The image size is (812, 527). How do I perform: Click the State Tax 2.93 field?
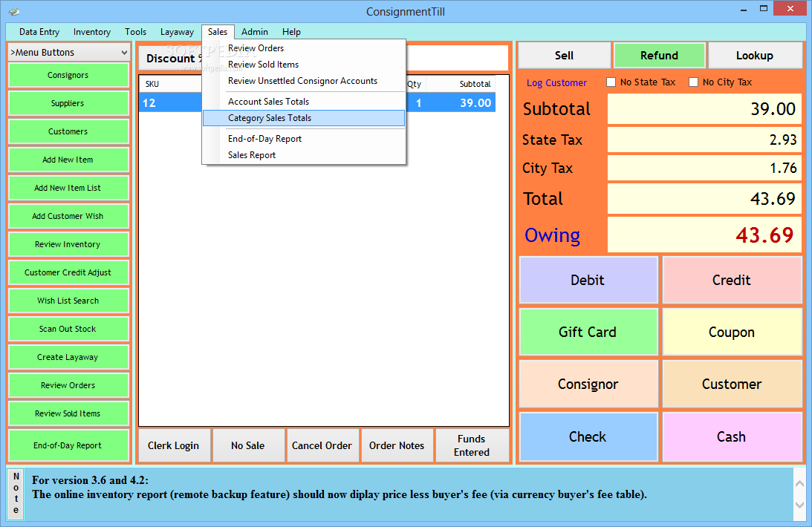click(x=705, y=140)
